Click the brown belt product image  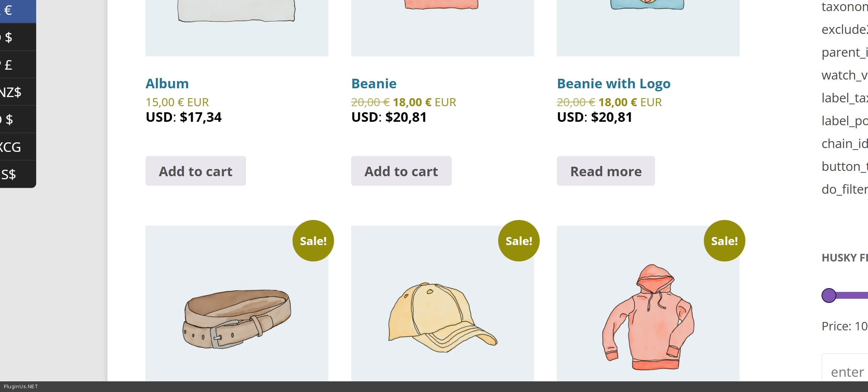pyautogui.click(x=237, y=318)
